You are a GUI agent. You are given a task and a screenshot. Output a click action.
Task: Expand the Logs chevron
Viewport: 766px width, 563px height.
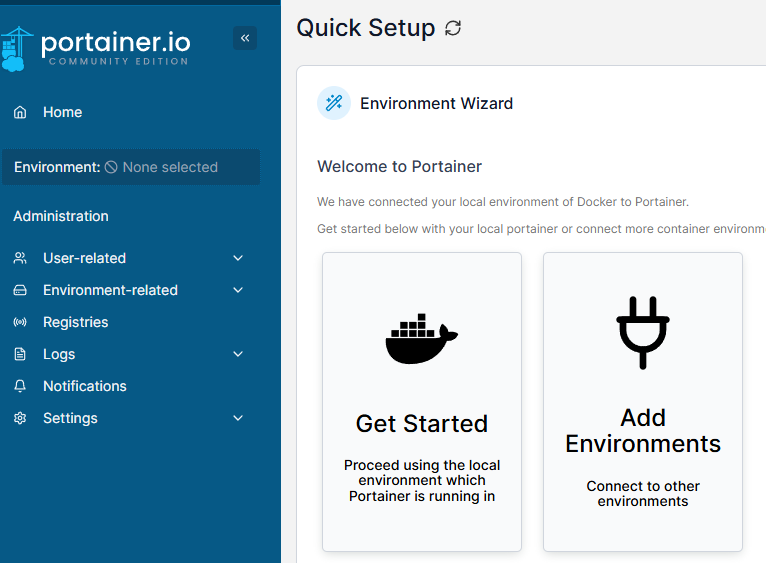238,354
